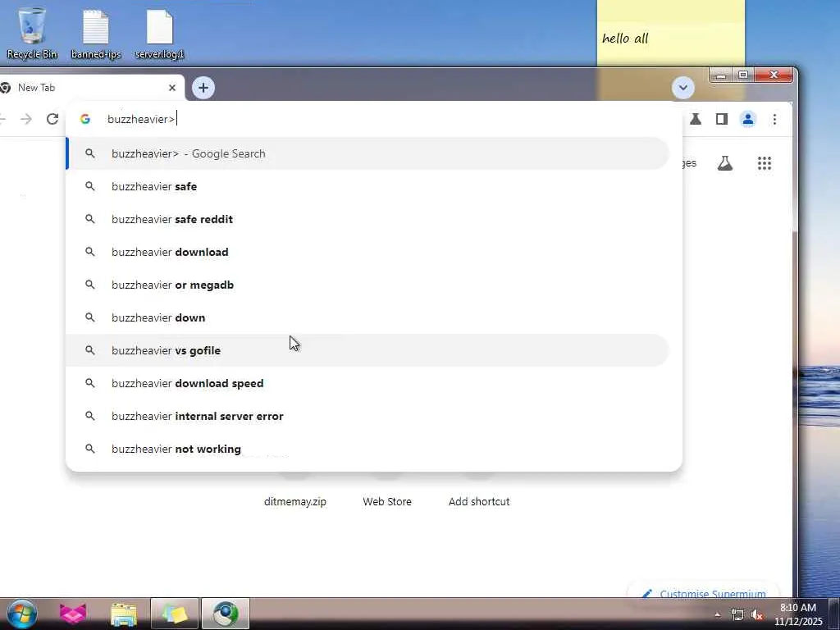Switch to Supermium browser taskbar button
This screenshot has height=630, width=840.
tap(226, 614)
